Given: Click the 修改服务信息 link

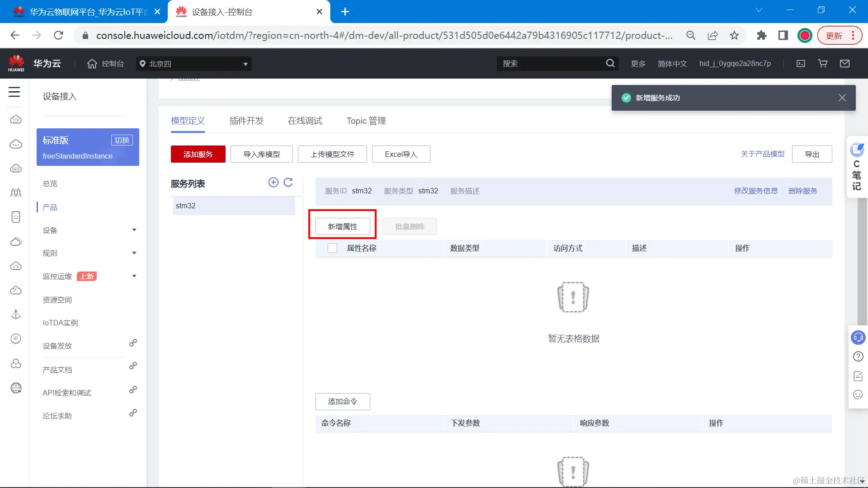Looking at the screenshot, I should pos(756,191).
